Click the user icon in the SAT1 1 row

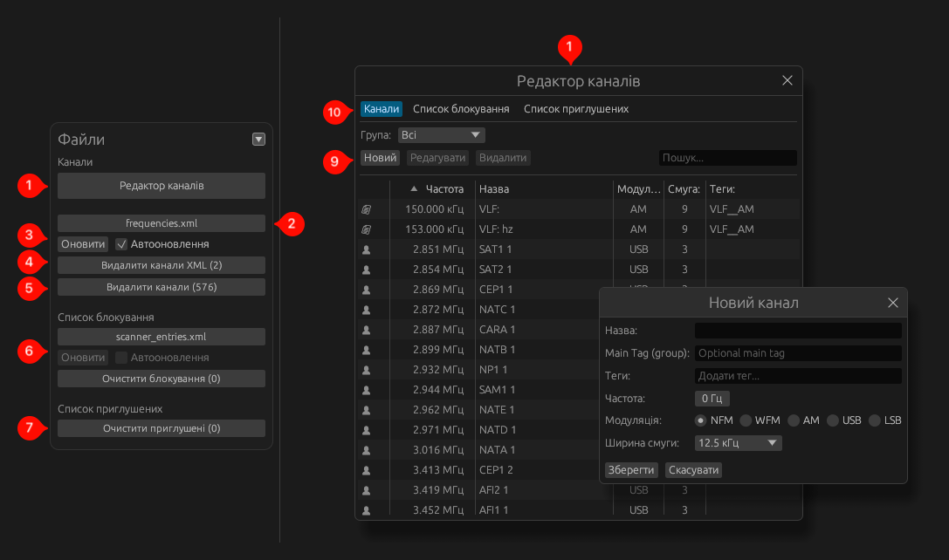point(366,249)
